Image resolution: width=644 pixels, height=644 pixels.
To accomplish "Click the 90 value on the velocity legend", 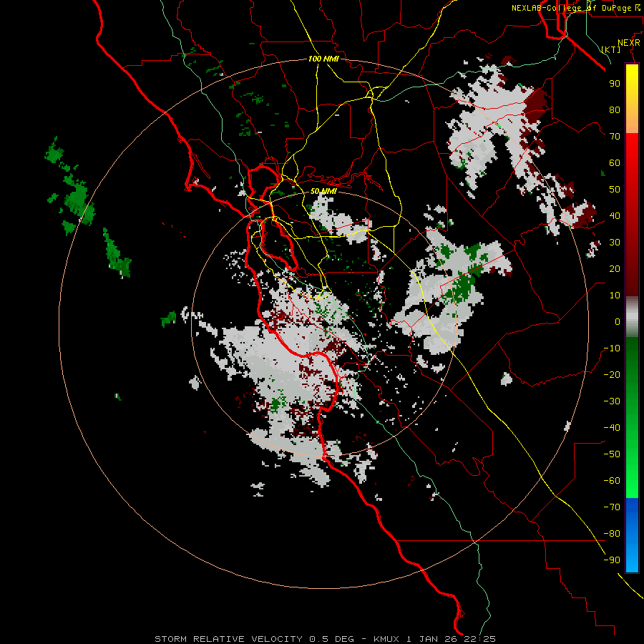I will 615,84.
